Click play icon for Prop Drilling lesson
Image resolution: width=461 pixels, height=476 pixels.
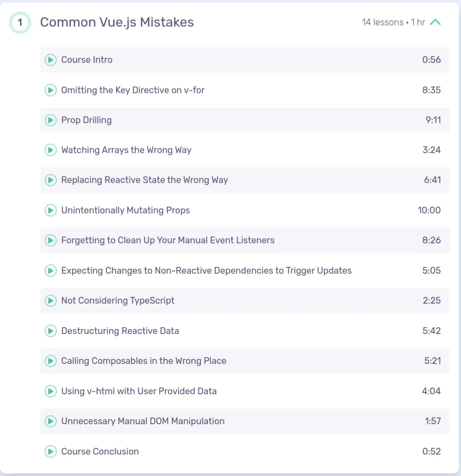(51, 120)
